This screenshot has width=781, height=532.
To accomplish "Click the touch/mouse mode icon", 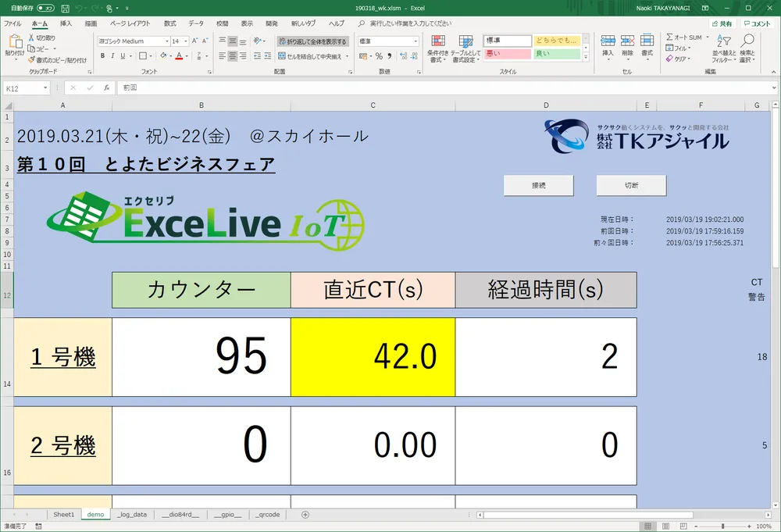I will (x=109, y=8).
